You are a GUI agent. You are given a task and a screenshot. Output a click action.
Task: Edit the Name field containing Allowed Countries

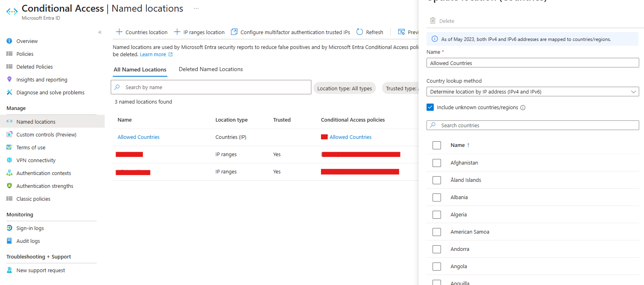(532, 63)
